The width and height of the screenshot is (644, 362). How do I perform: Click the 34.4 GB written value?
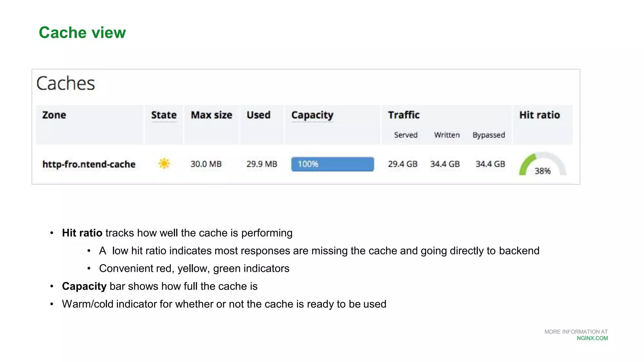coord(445,164)
